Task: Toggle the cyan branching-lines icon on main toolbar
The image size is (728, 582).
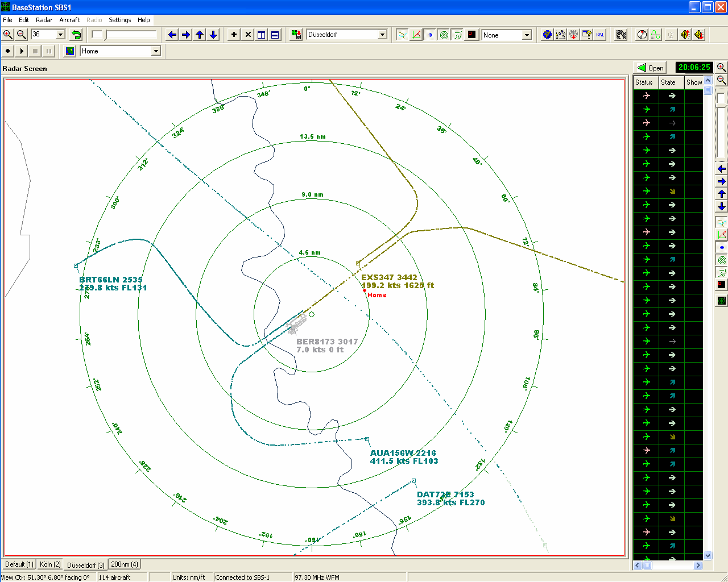Action: pyautogui.click(x=403, y=35)
